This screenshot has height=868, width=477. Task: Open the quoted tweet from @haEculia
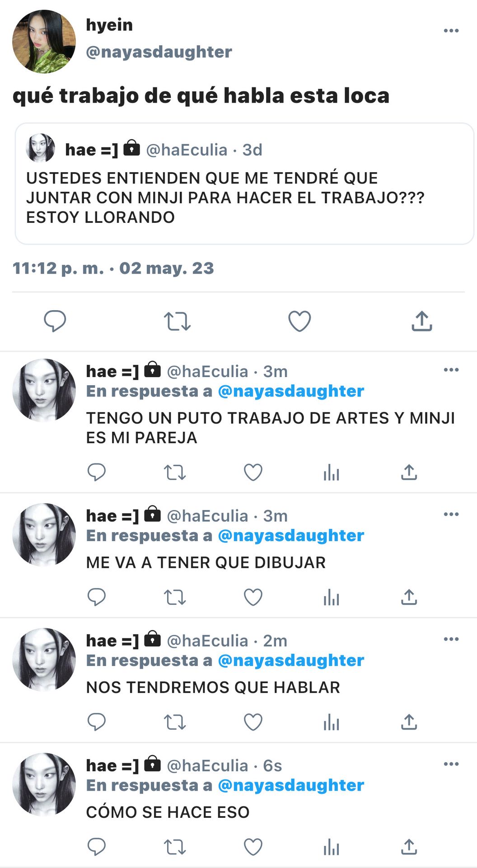(244, 184)
